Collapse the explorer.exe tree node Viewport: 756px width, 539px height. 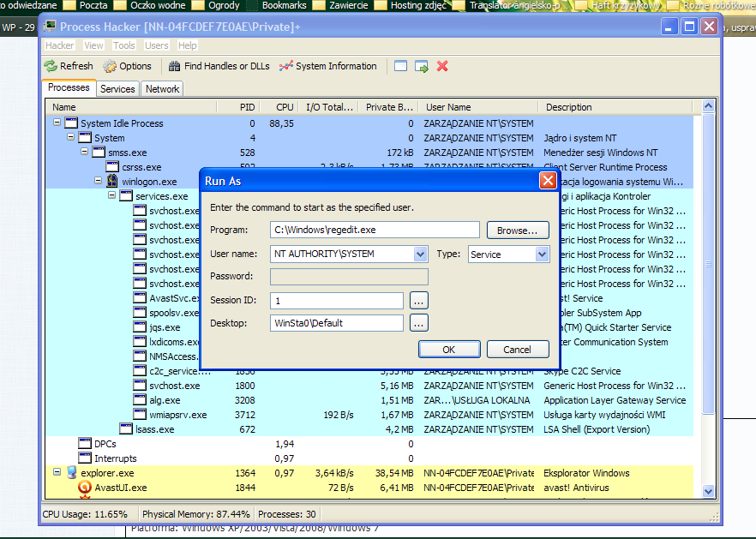57,472
